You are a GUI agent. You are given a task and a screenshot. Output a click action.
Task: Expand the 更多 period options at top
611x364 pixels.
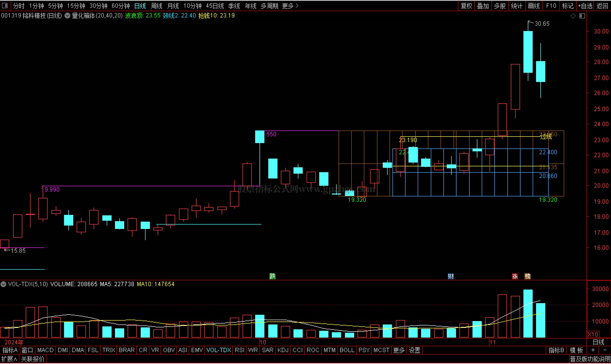[290, 6]
